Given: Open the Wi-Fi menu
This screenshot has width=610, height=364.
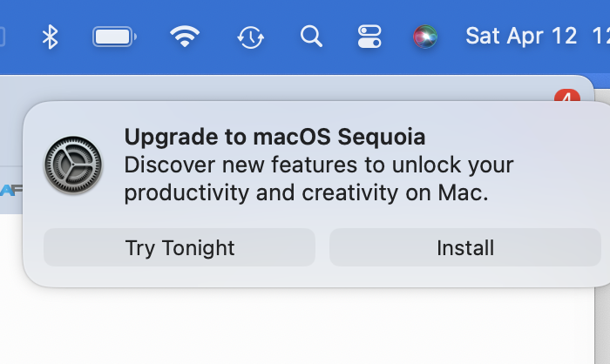Looking at the screenshot, I should click(185, 37).
